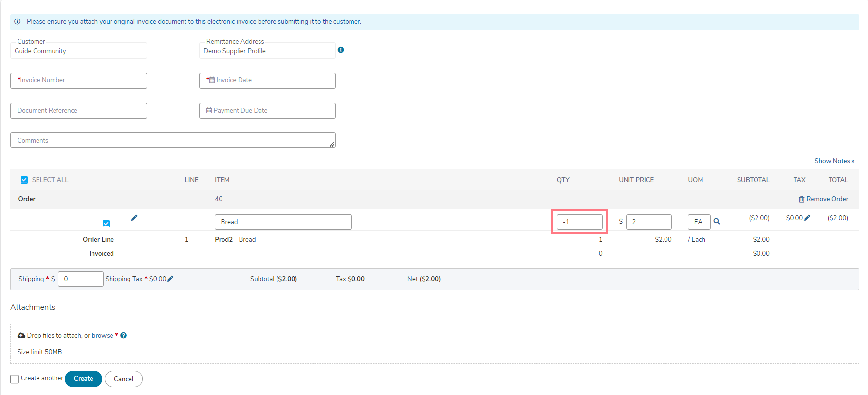This screenshot has height=395, width=868.
Task: Toggle the SELECT ALL checkbox
Action: [x=24, y=180]
